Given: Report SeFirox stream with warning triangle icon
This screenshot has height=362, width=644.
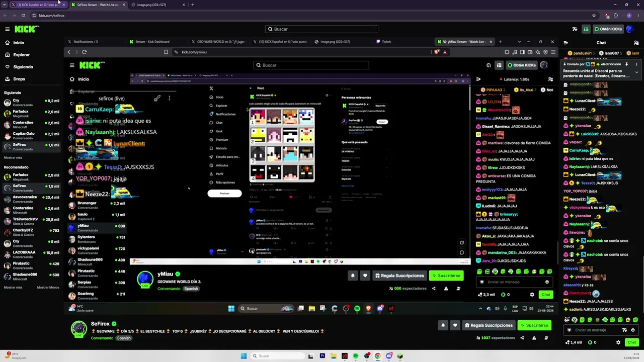Looking at the screenshot, I should tap(534, 338).
